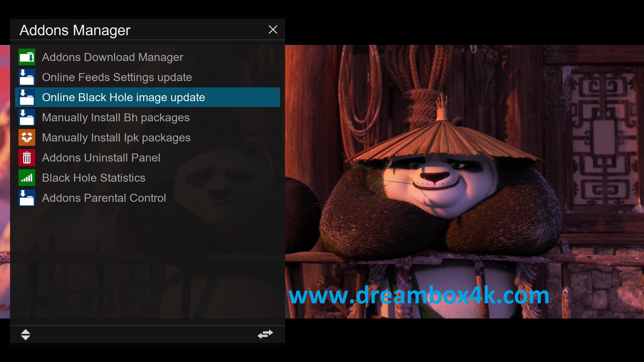Select Online Feeds Settings update
Screen dimensions: 644x362
148,77
